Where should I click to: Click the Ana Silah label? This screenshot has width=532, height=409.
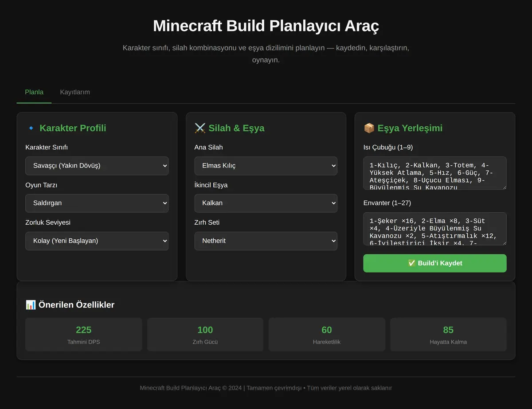(208, 147)
